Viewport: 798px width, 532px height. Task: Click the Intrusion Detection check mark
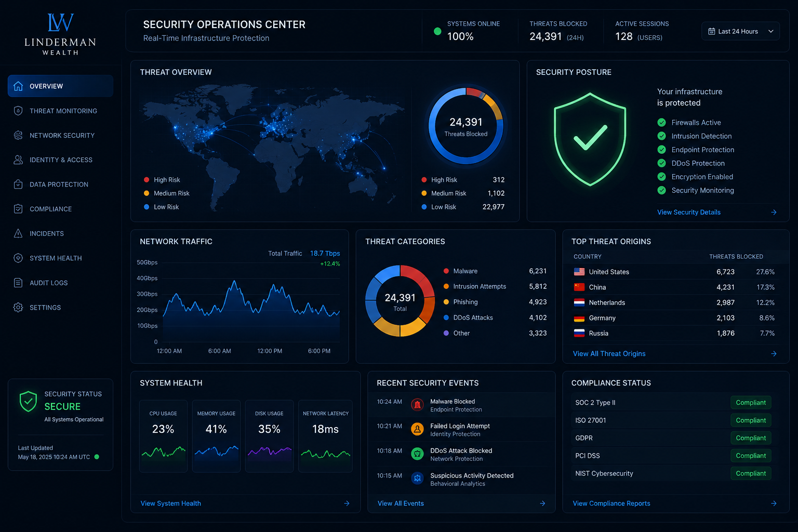(x=661, y=136)
